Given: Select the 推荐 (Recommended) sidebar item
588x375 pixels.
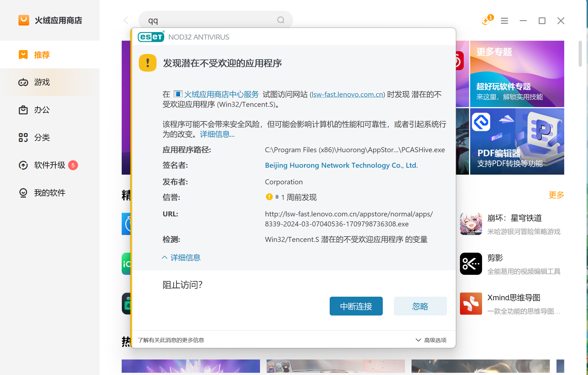Looking at the screenshot, I should pyautogui.click(x=41, y=55).
